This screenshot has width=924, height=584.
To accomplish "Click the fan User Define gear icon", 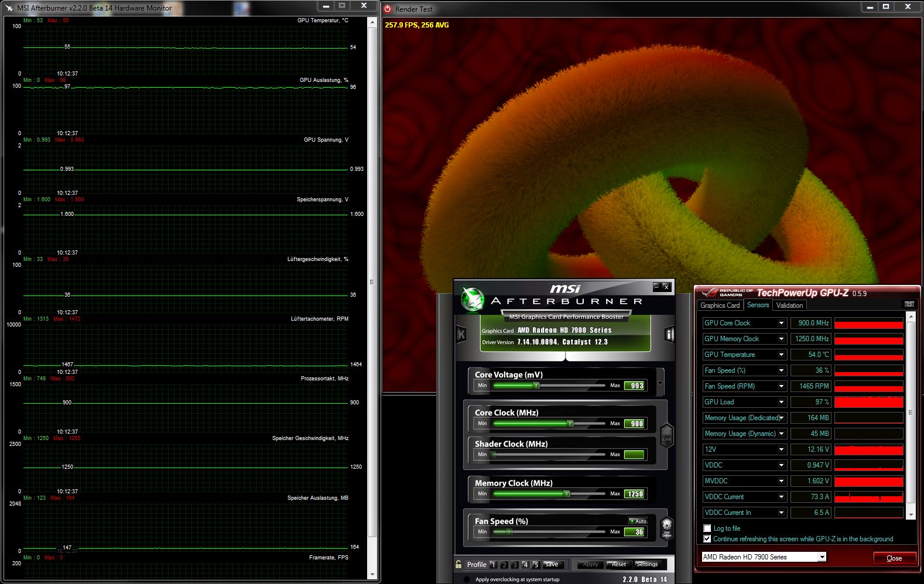I will tap(666, 527).
